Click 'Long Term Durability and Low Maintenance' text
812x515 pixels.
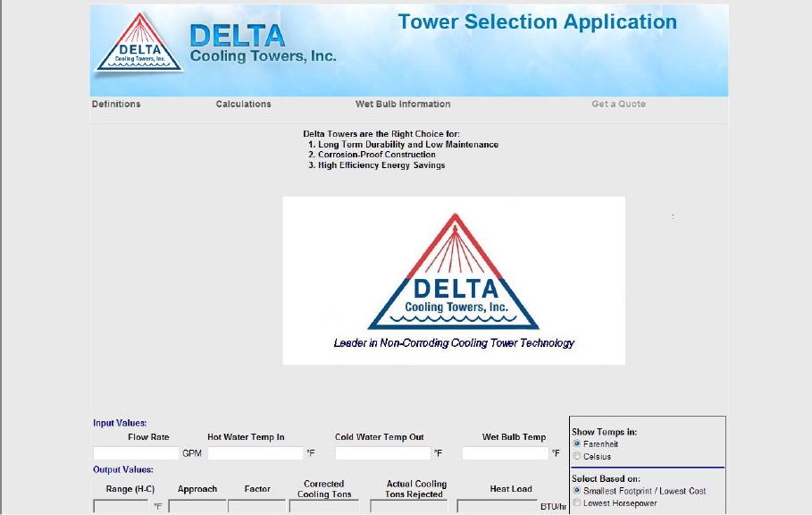(x=408, y=145)
